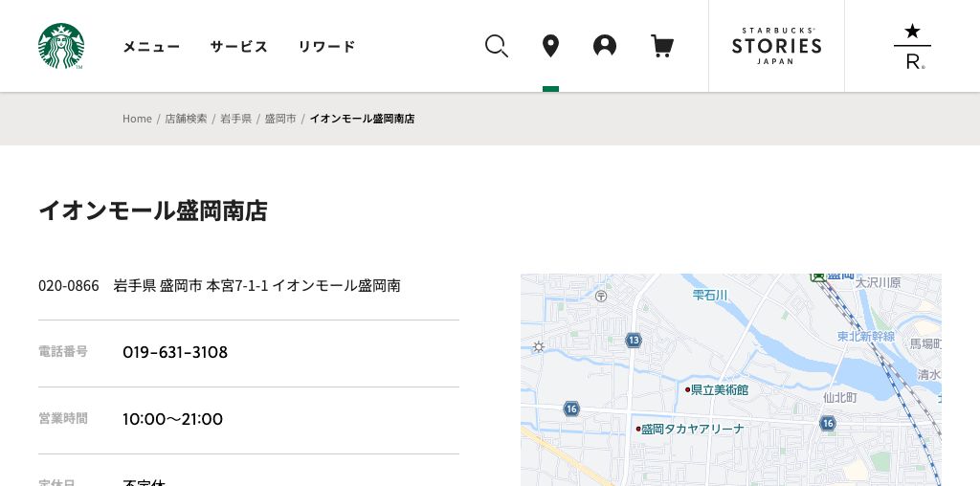Click the hours 10:00〜21:00

pos(172,419)
